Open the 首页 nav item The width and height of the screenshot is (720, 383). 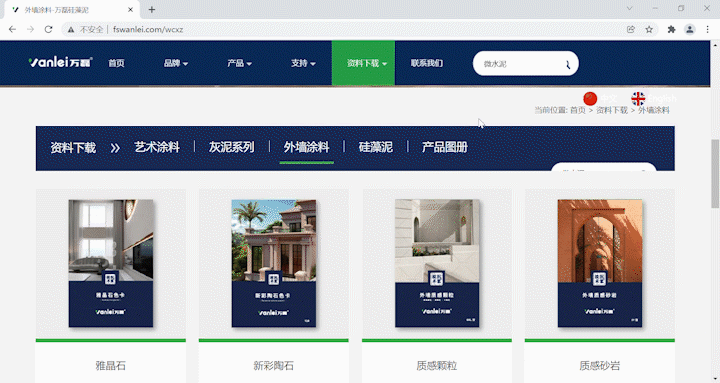116,63
